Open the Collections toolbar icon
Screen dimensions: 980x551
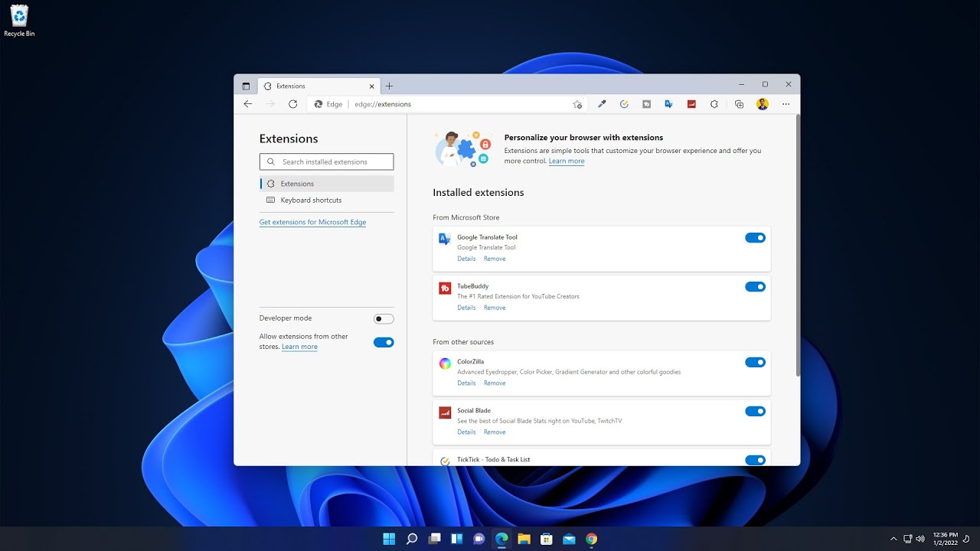(x=739, y=104)
